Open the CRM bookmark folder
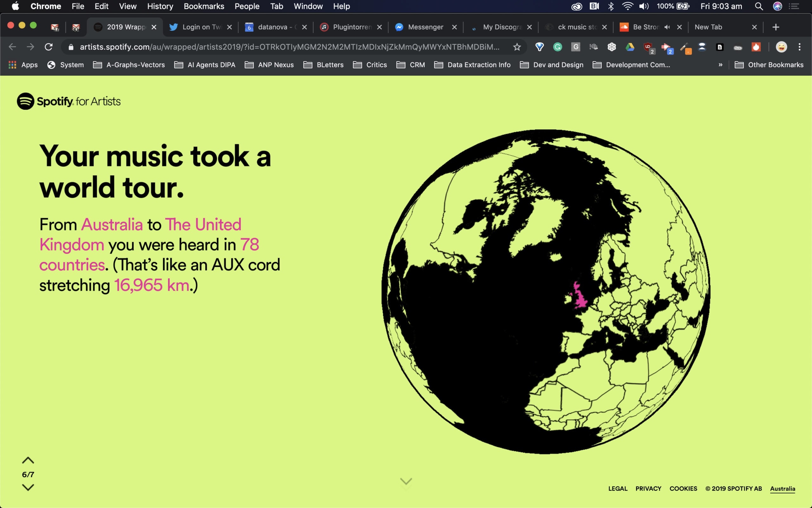 pyautogui.click(x=410, y=65)
